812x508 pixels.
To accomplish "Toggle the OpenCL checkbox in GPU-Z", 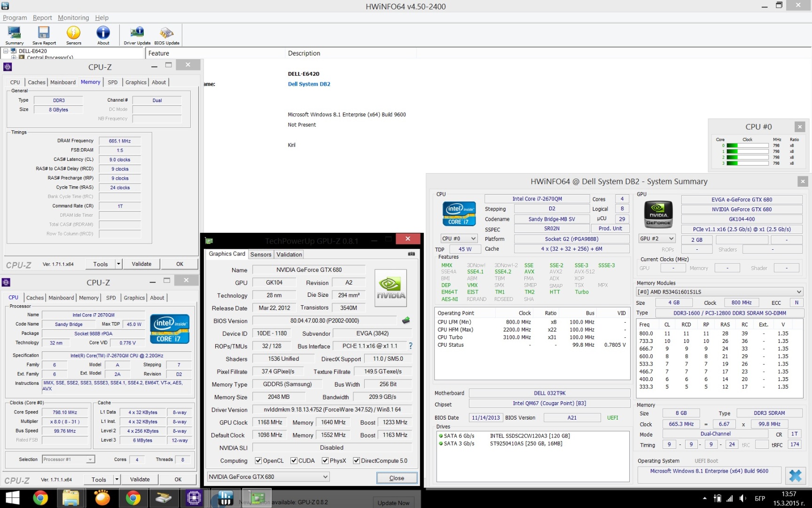I will (258, 460).
